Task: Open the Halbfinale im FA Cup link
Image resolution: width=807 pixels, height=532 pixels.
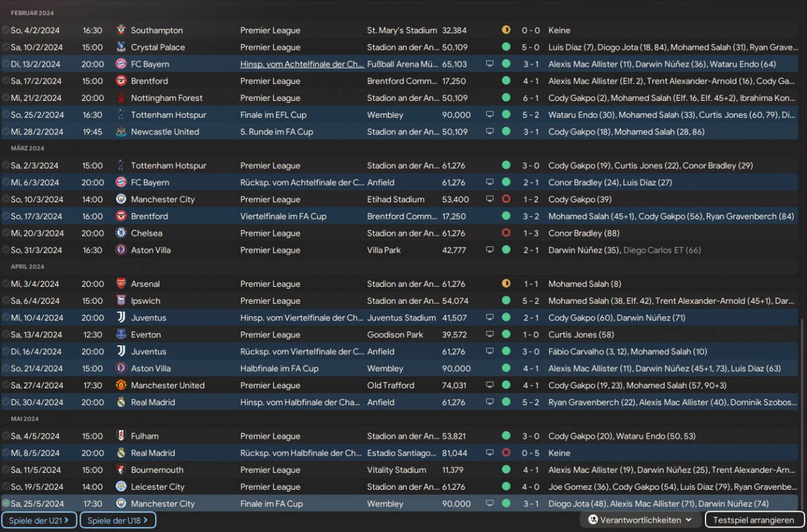Action: pos(279,369)
